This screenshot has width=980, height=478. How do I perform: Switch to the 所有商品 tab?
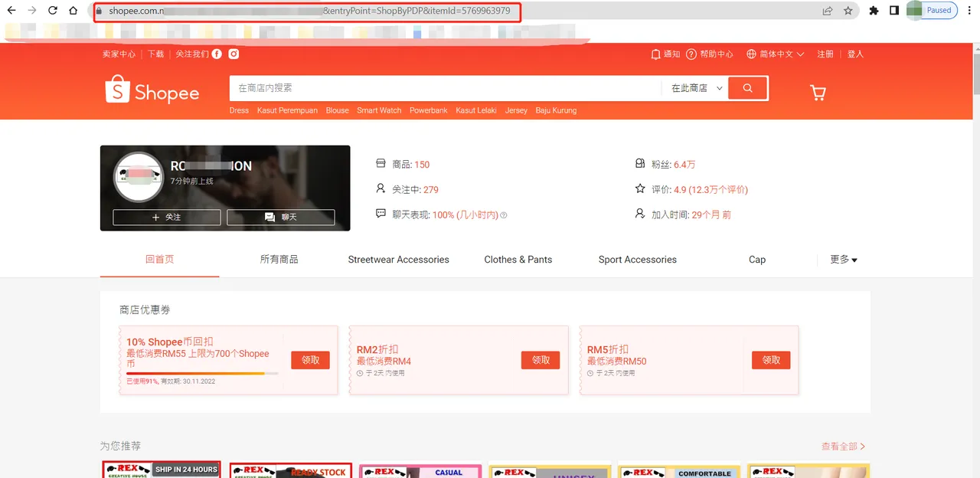coord(279,259)
